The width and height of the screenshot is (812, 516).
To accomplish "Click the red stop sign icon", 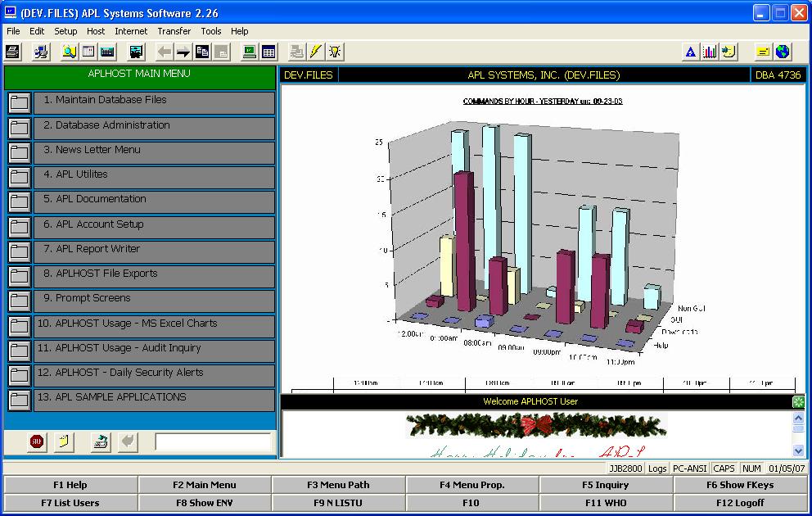I will 36,442.
